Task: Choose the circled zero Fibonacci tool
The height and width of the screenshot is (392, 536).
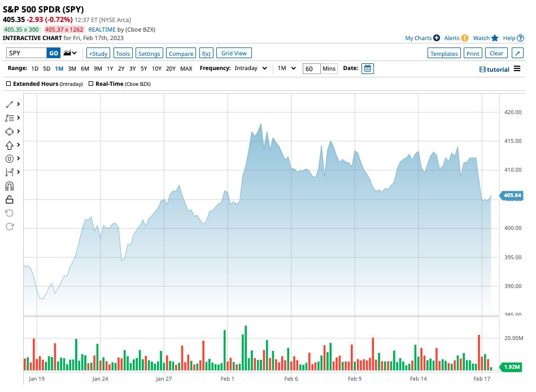Action: (10, 159)
